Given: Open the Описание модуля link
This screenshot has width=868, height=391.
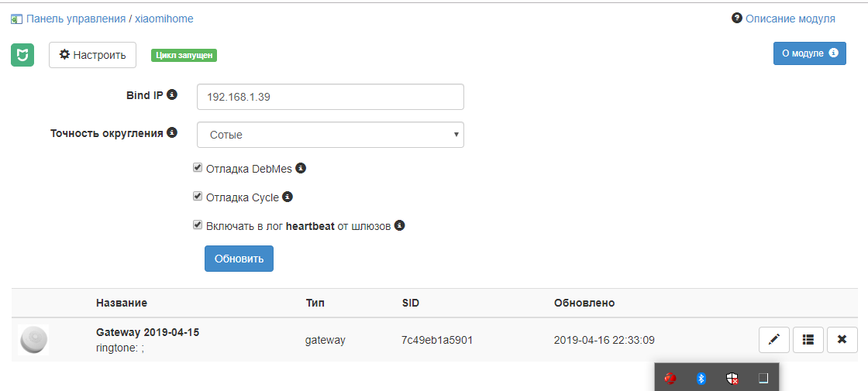Looking at the screenshot, I should [790, 19].
